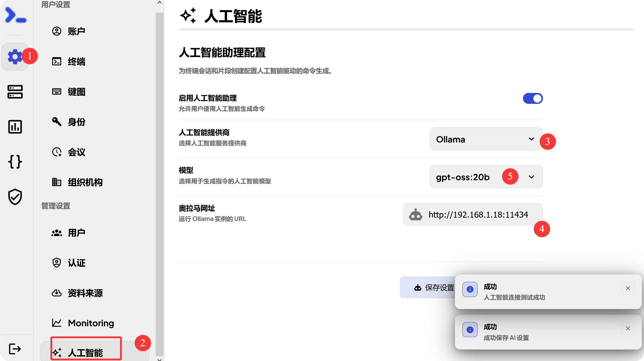Viewport: 644px width, 361px height.
Task: Open the settings gear icon in sidebar
Action: (x=15, y=56)
